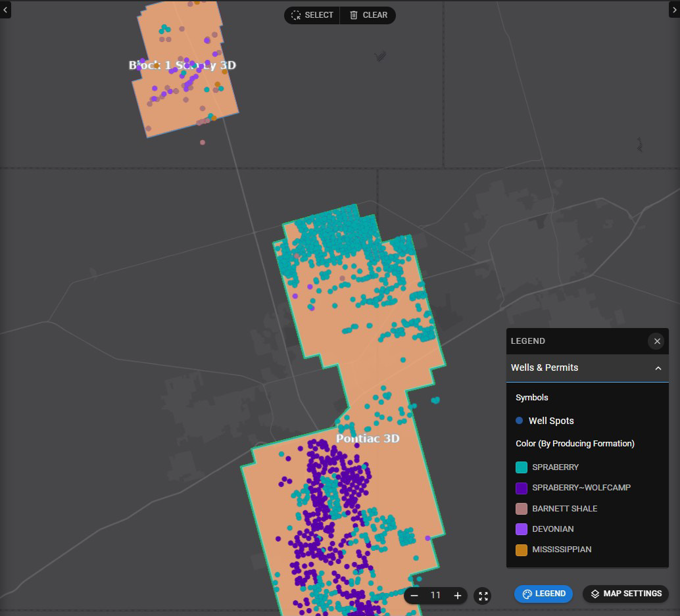Select the lasso selection tool icon
The image size is (680, 616).
[x=294, y=15]
